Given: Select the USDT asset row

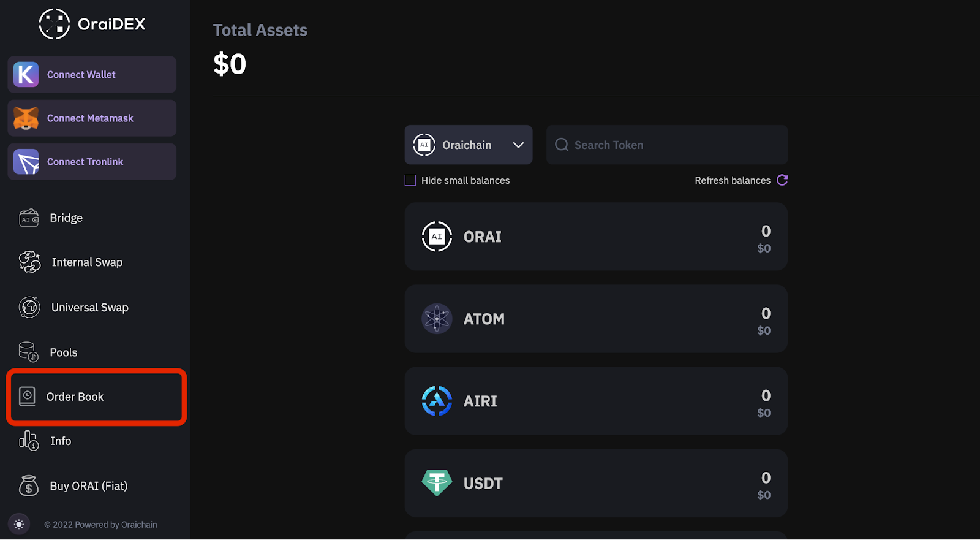Looking at the screenshot, I should 596,483.
